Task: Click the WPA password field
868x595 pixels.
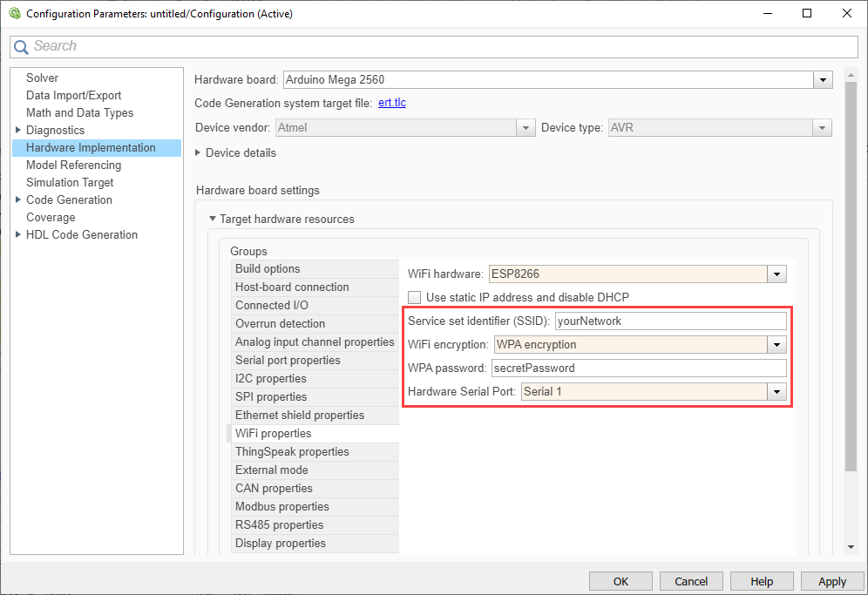Action: (638, 368)
